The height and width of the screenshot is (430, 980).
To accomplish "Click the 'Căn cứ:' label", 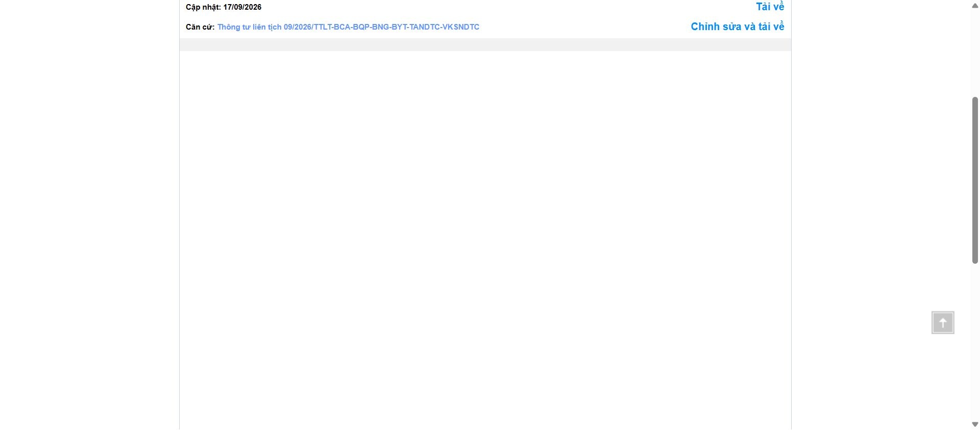I will [x=200, y=27].
